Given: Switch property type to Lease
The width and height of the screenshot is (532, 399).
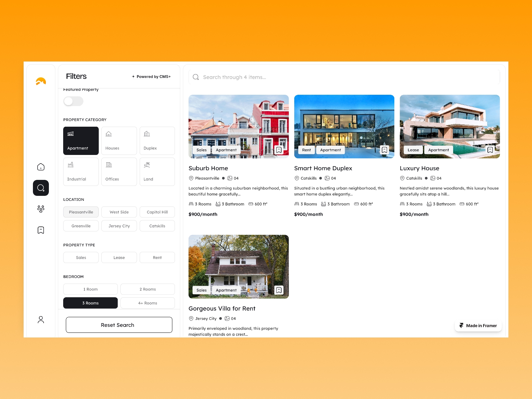Looking at the screenshot, I should tap(119, 257).
